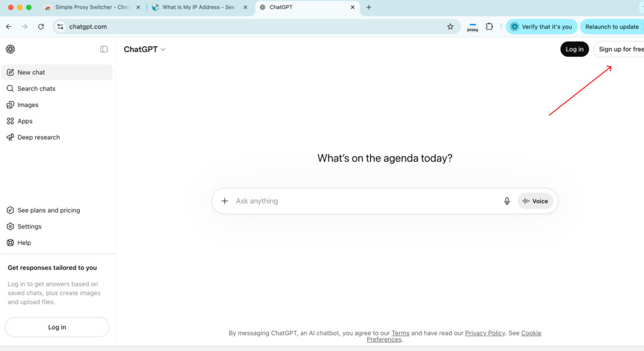Click 'What's on the agenda today?' heading
644x351 pixels.
[385, 159]
